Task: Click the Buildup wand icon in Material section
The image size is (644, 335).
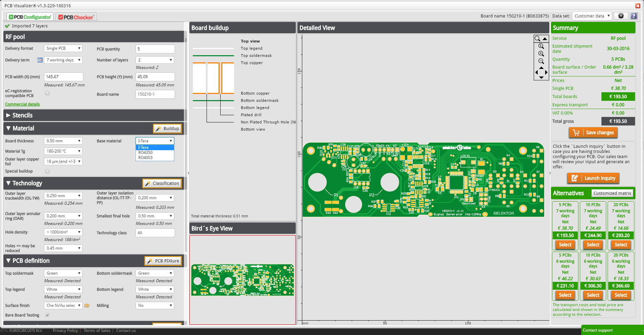Action: coord(158,128)
